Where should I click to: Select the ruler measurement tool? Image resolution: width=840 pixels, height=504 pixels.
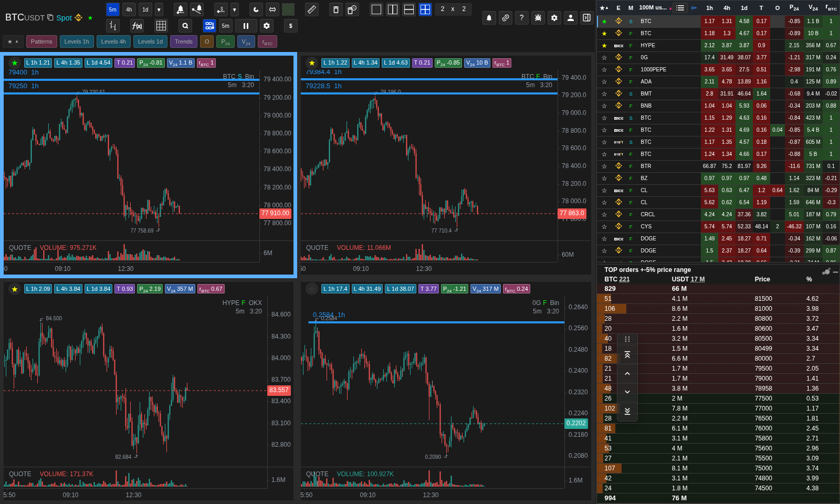point(312,9)
